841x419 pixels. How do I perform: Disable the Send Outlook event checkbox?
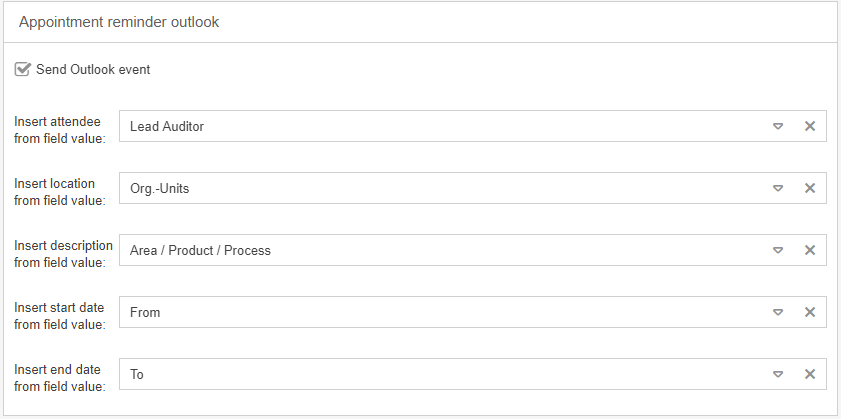[22, 70]
